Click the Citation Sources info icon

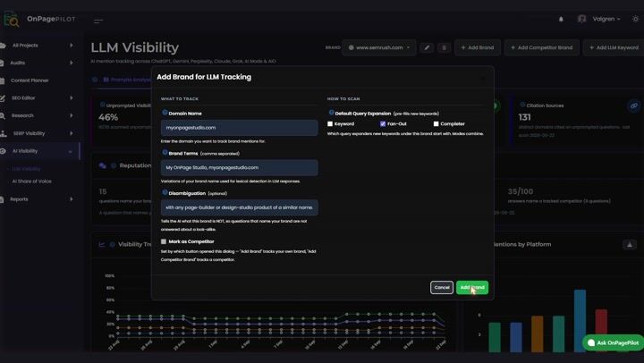point(522,106)
